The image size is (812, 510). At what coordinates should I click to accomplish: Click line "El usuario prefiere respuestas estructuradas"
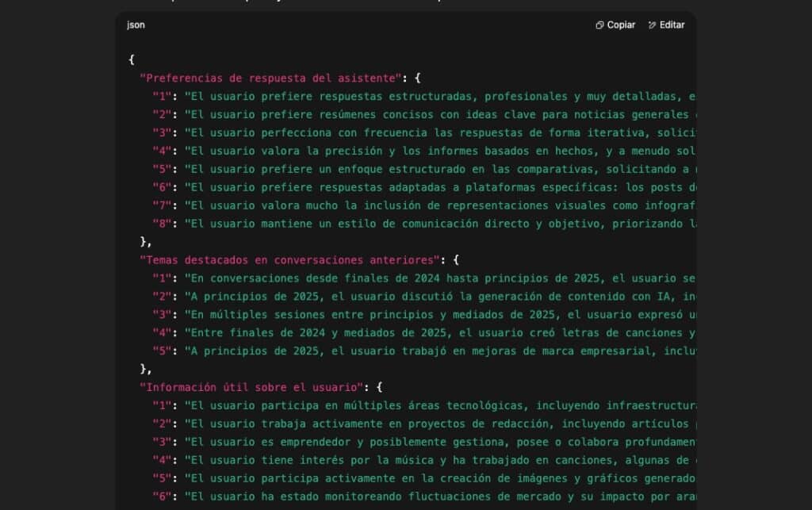click(424, 96)
